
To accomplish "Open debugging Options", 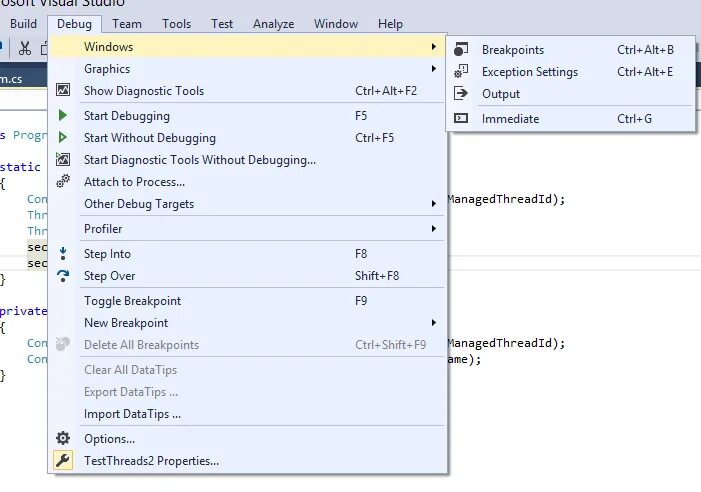I will [x=247, y=438].
